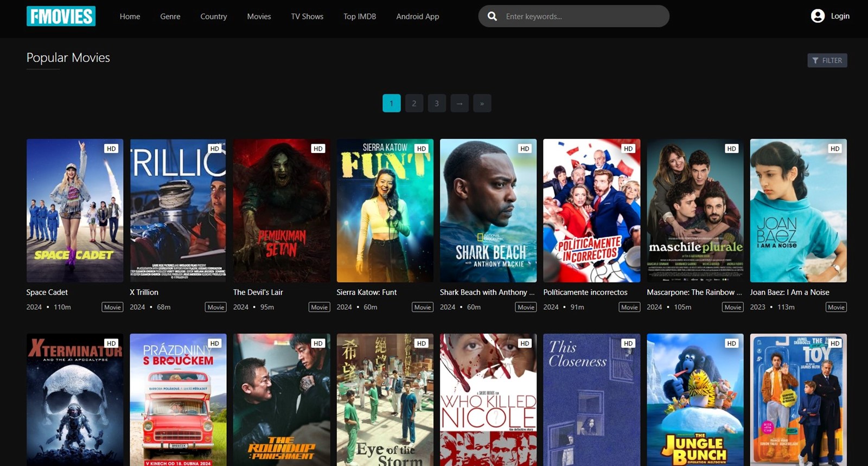Viewport: 868px width, 466px height.
Task: Click the Movie tag under Joan Baez
Action: (x=836, y=307)
